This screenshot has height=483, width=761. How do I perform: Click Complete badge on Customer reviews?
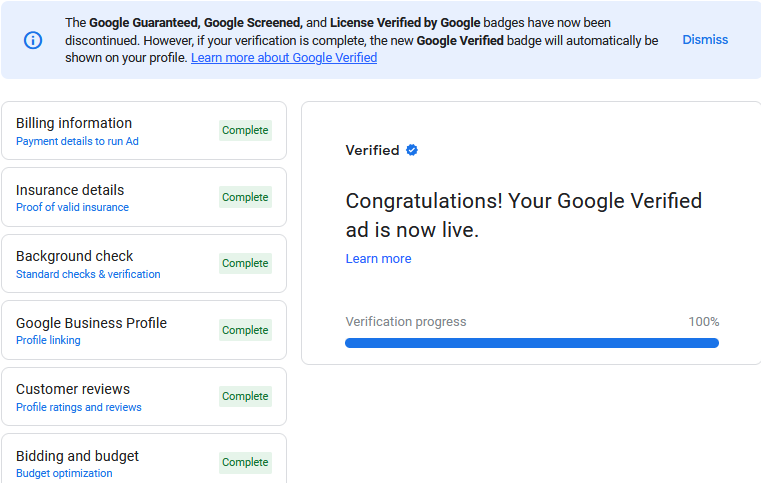245,397
